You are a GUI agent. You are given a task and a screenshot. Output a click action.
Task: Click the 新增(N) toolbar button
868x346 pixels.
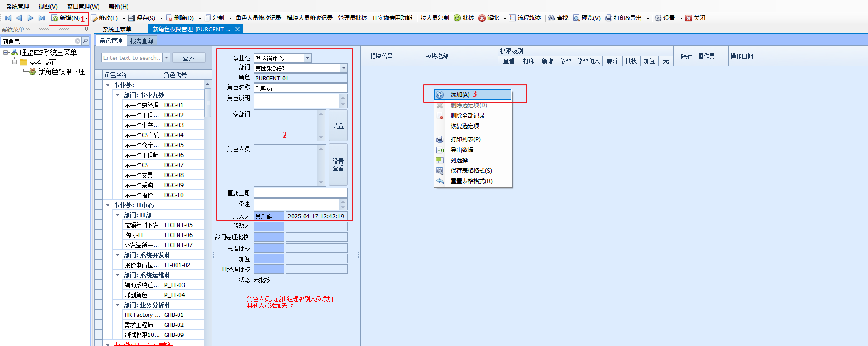(66, 18)
